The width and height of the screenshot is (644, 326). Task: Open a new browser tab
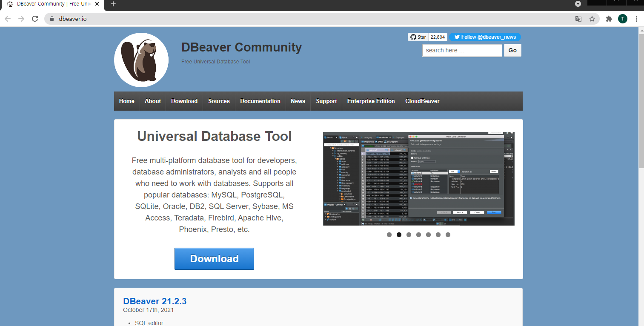tap(113, 4)
